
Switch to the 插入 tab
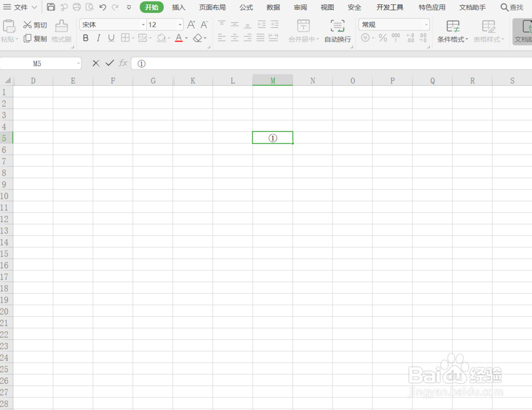[x=178, y=7]
